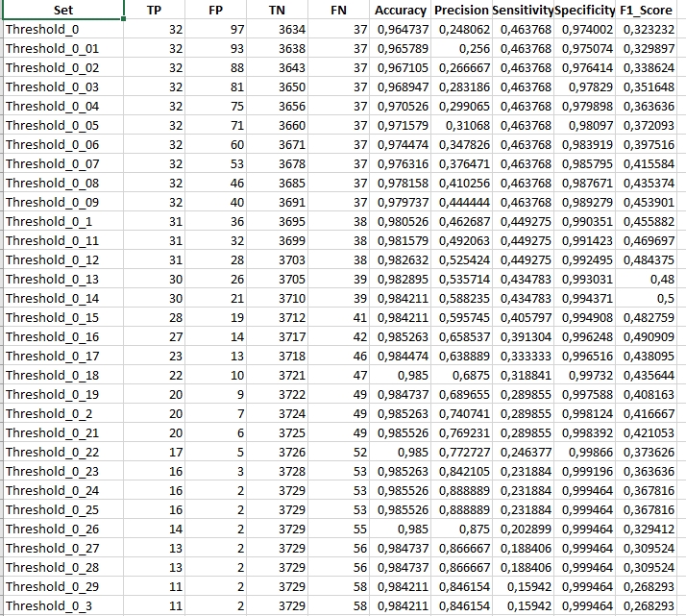Click the Sensitivity header cell
Image resolution: width=686 pixels, height=616 pixels.
523,11
